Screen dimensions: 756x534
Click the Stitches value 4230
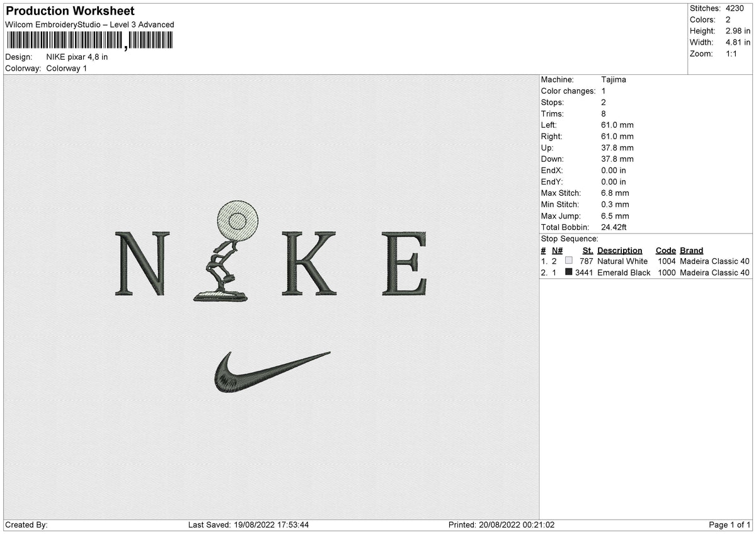pyautogui.click(x=736, y=8)
